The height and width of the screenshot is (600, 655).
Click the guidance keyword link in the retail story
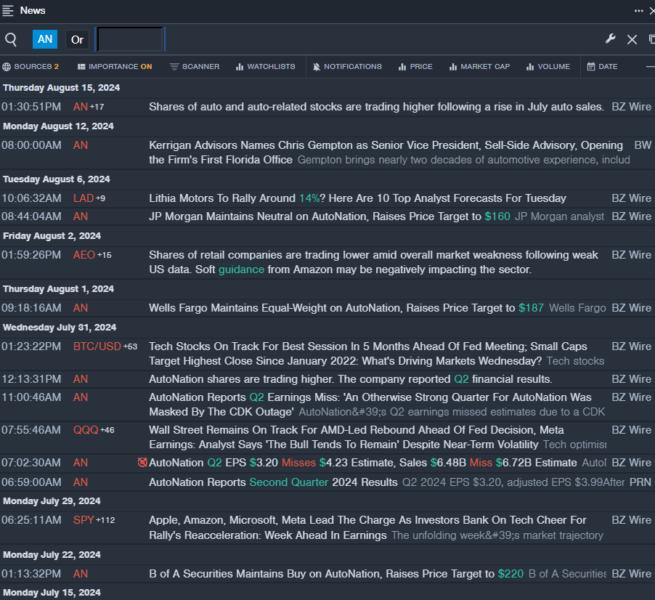tap(241, 269)
